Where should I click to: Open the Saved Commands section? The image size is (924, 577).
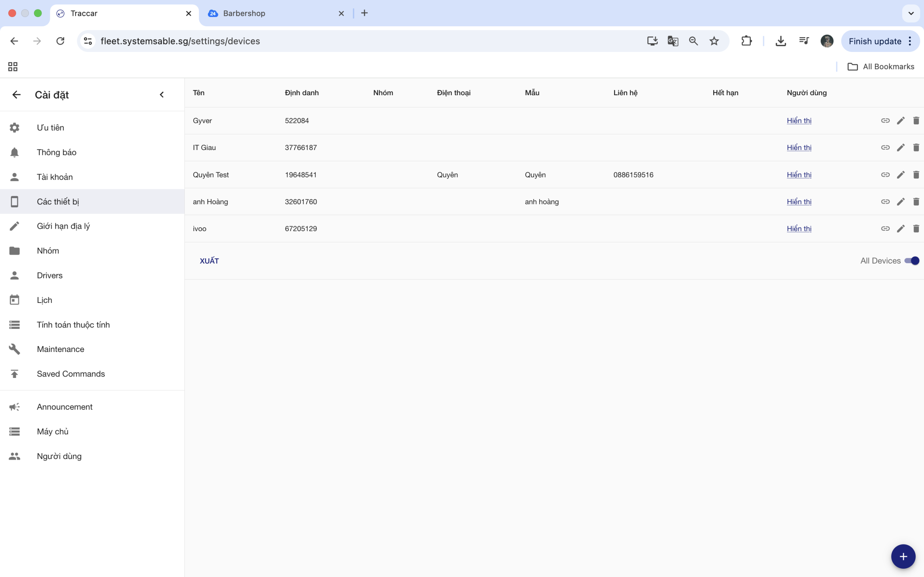click(71, 374)
